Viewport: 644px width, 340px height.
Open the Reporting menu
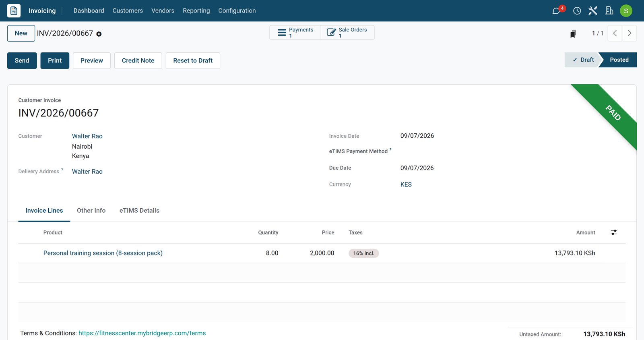point(196,10)
